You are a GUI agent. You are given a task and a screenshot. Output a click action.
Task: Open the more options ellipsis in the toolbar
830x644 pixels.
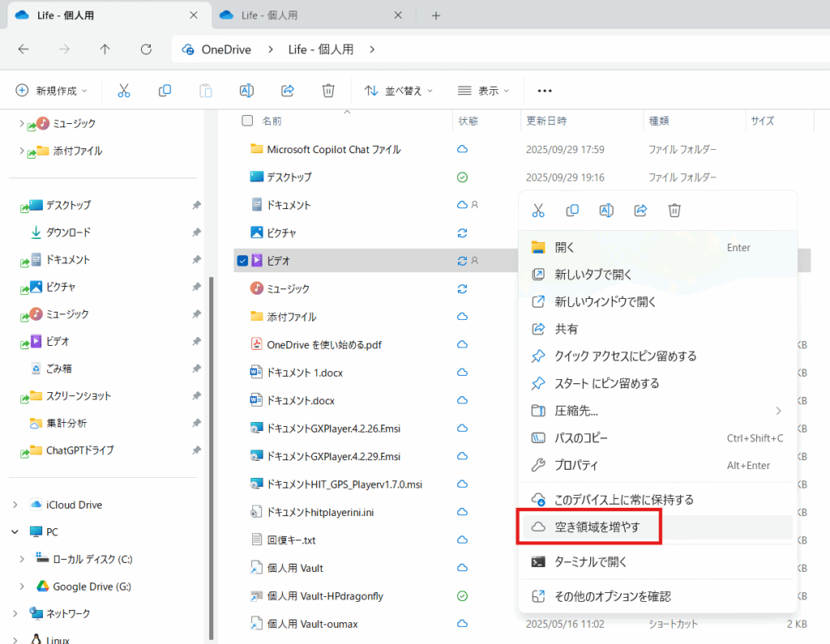point(545,91)
